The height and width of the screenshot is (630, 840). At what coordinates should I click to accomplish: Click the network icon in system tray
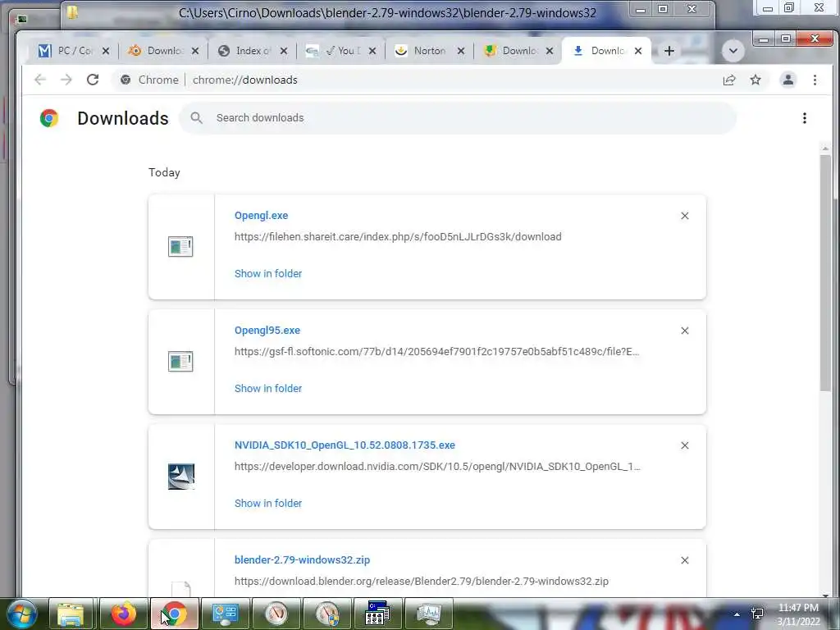757,614
